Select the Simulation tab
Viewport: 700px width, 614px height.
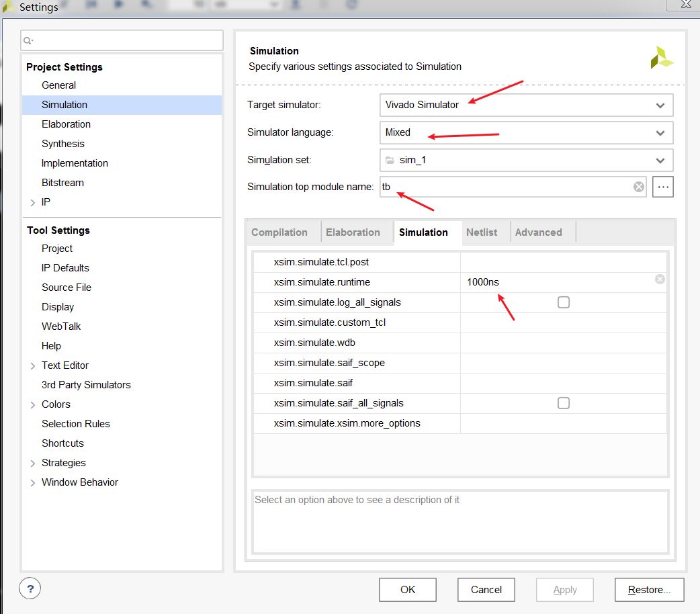(x=423, y=232)
